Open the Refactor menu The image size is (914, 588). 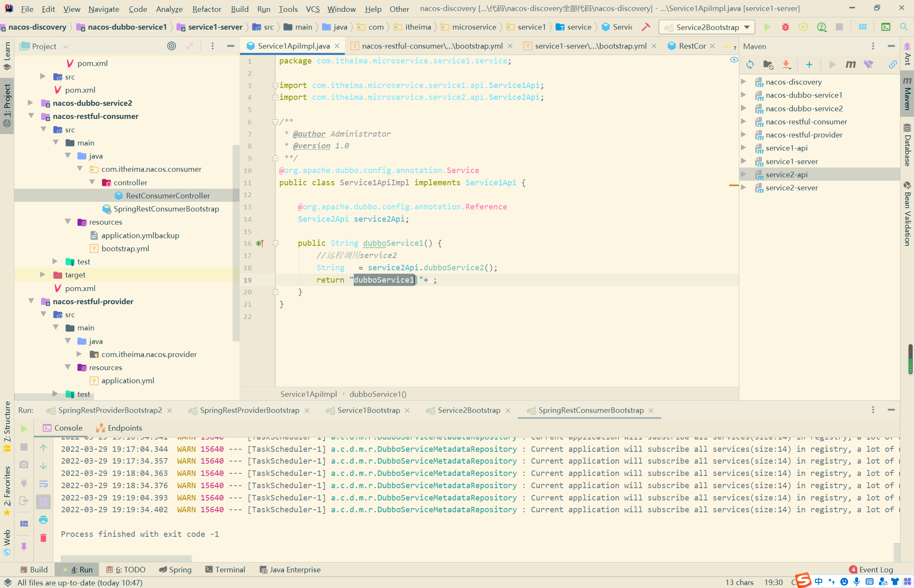coord(206,9)
